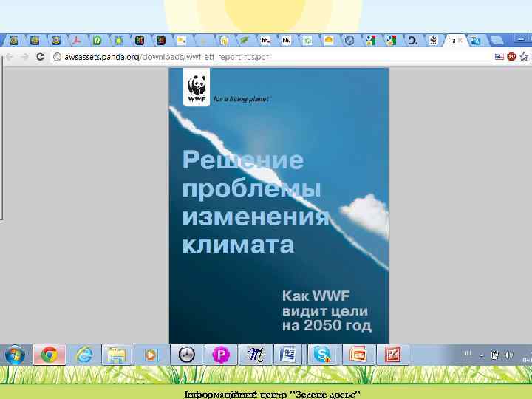This screenshot has width=532, height=399.
Task: Switch to the tab with green recycling icon
Action: pos(307,41)
